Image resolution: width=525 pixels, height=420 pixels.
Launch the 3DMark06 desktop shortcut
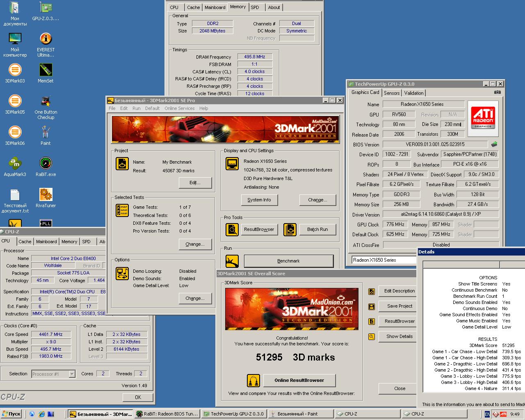pyautogui.click(x=15, y=136)
